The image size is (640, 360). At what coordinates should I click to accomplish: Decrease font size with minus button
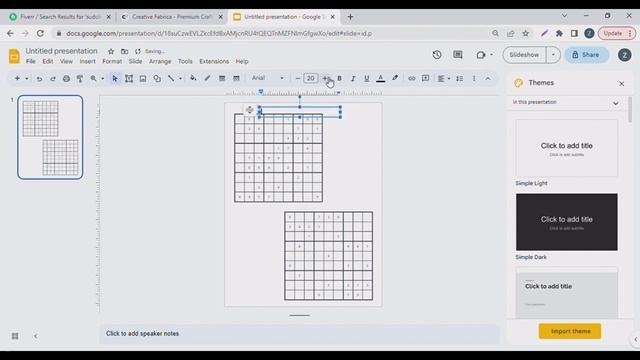pyautogui.click(x=298, y=78)
